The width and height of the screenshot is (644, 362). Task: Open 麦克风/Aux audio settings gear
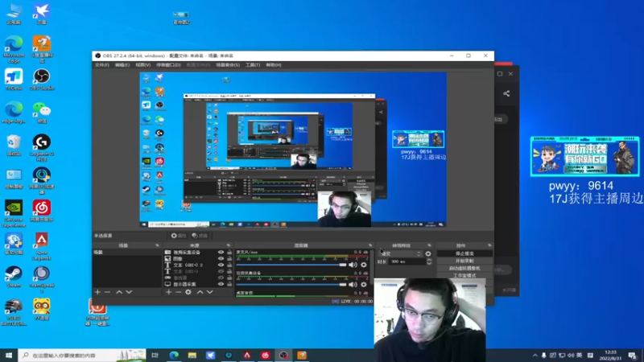coord(364,265)
